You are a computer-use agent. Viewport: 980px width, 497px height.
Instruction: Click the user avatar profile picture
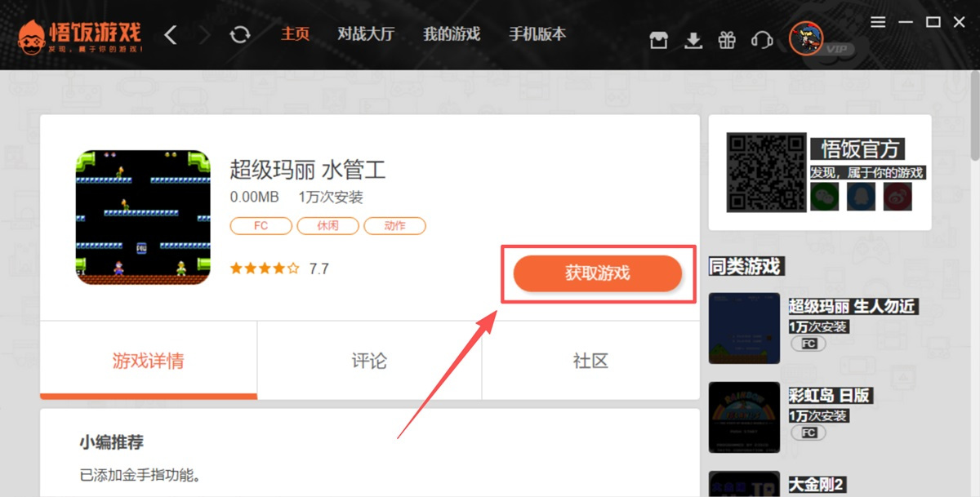click(x=806, y=38)
